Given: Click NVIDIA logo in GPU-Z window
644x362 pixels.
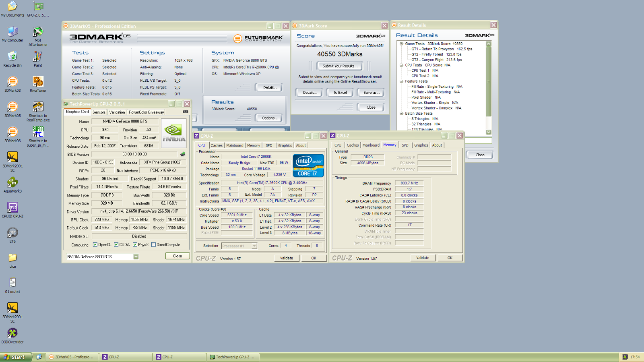Looking at the screenshot, I should (174, 134).
